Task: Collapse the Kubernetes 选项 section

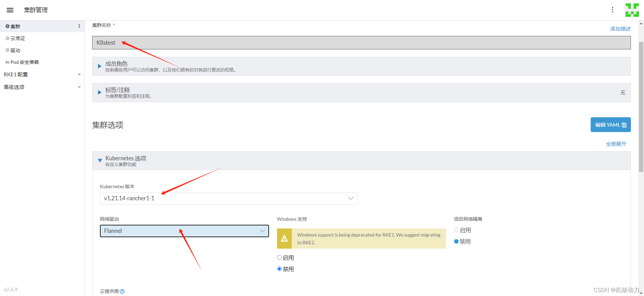Action: pos(361,161)
